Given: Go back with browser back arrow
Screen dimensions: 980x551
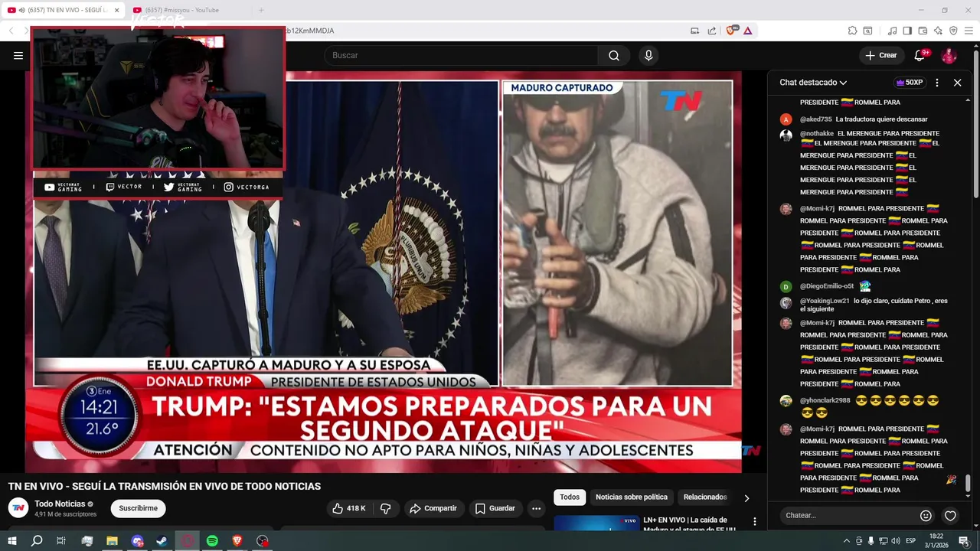Looking at the screenshot, I should pyautogui.click(x=11, y=31).
